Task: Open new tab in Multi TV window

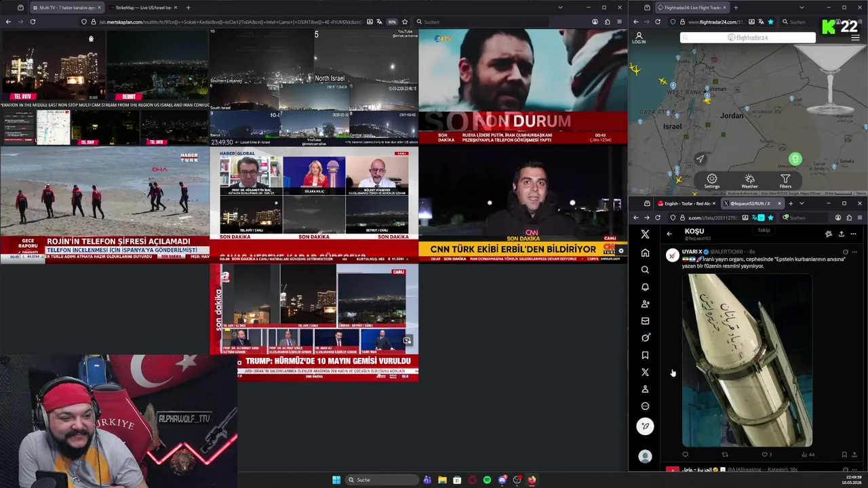Action: pos(188,7)
